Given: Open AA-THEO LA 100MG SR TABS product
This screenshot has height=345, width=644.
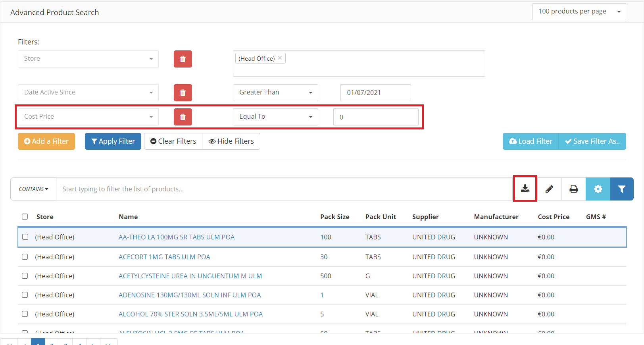Looking at the screenshot, I should [177, 237].
